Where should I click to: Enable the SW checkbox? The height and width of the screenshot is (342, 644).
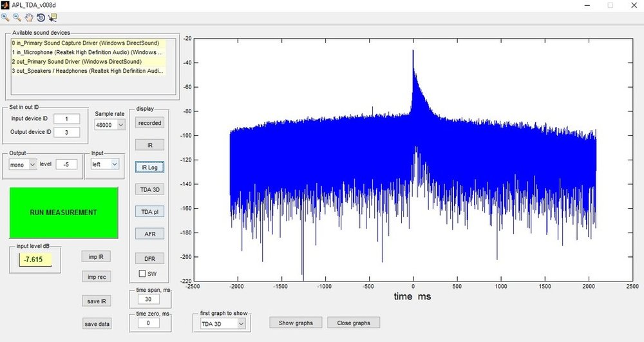(142, 274)
